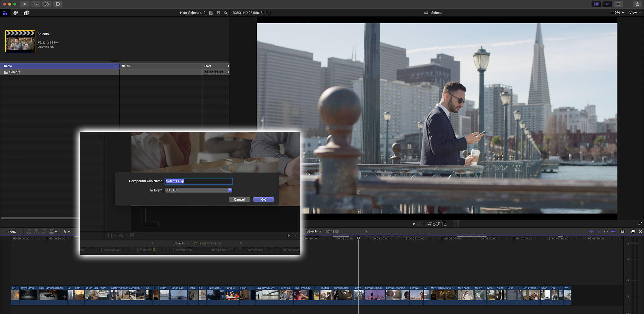Screen dimensions: 644x314
Task: Select the Red Produc clip in timeline
Action: point(531,295)
